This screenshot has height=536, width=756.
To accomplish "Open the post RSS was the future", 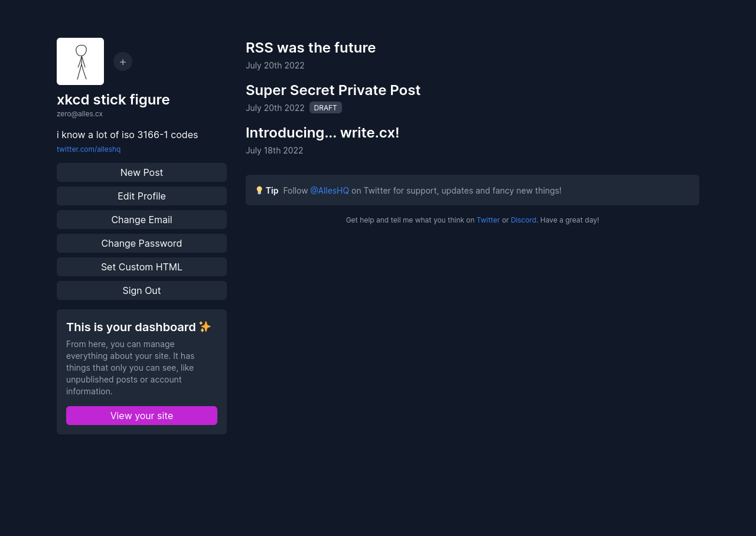I will [311, 48].
